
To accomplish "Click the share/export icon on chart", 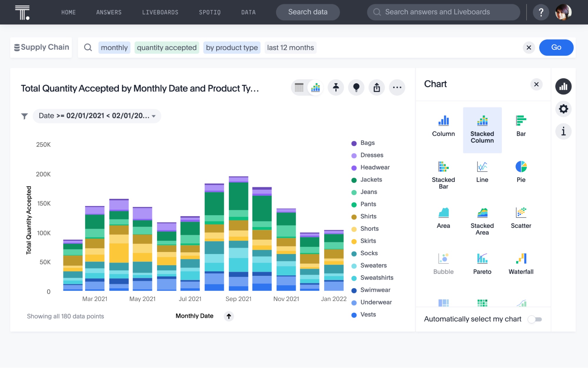I will point(377,87).
